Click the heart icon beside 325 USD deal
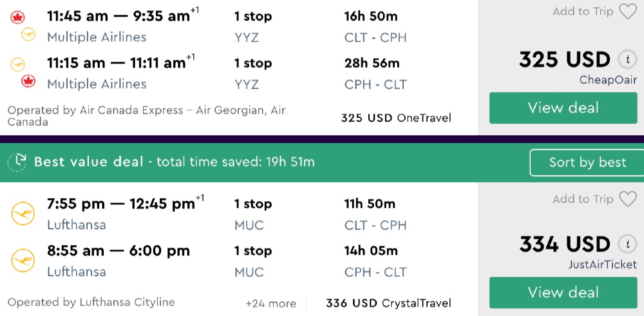 tap(627, 12)
